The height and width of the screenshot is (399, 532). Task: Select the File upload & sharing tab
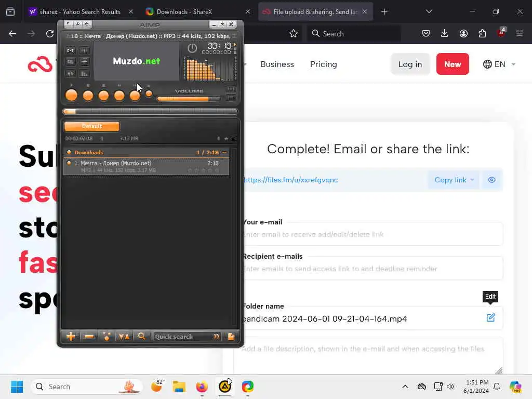point(314,12)
